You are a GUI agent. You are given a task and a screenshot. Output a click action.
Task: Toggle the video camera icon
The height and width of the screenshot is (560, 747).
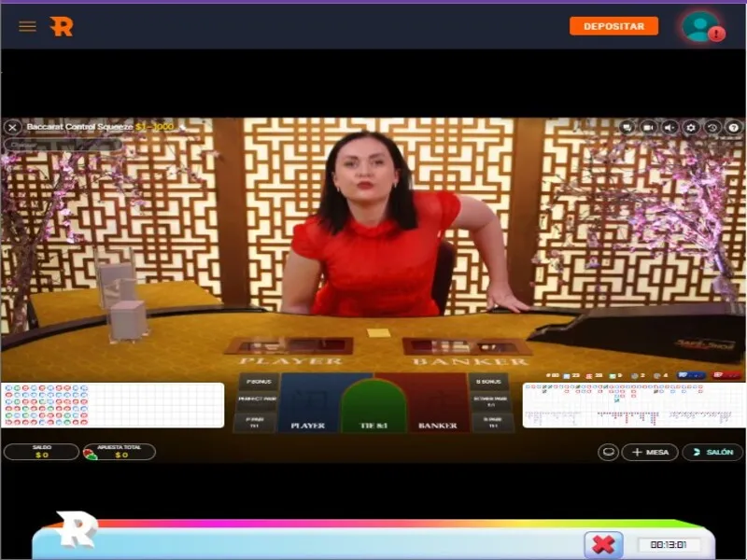pyautogui.click(x=648, y=128)
